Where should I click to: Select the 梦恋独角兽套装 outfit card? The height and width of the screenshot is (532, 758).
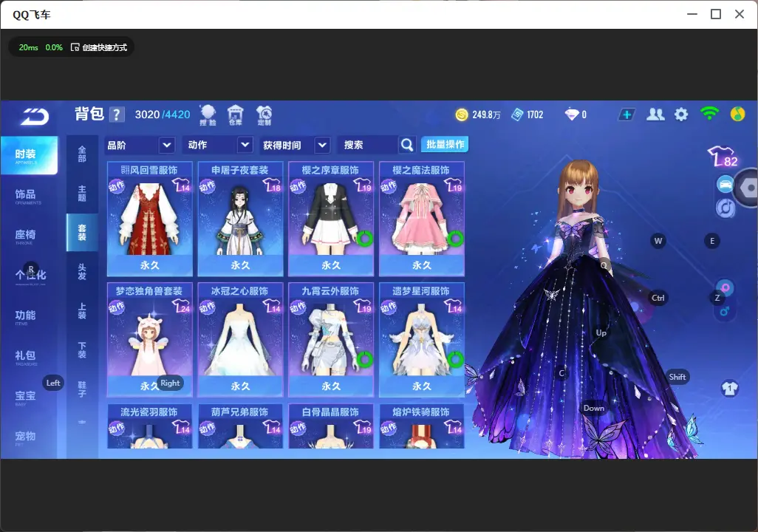pyautogui.click(x=150, y=339)
